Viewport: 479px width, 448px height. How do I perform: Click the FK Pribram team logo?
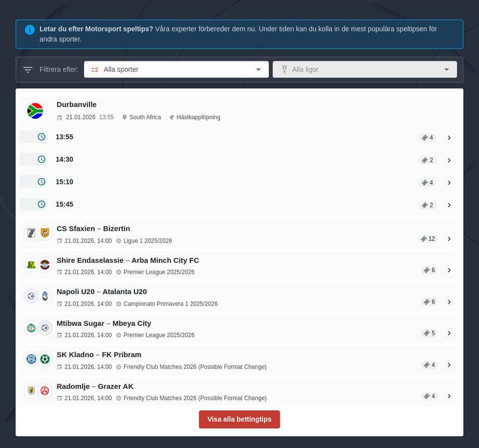click(45, 359)
